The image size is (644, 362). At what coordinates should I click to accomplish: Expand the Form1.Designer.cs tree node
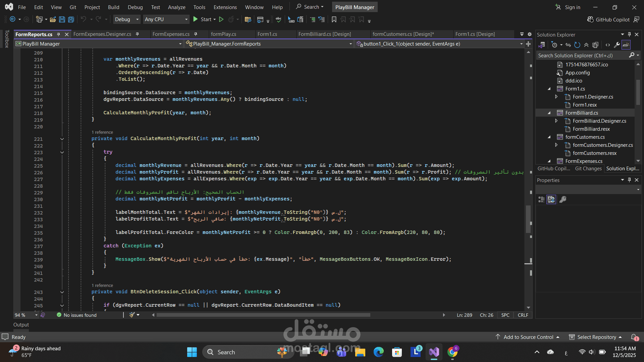coord(556,97)
